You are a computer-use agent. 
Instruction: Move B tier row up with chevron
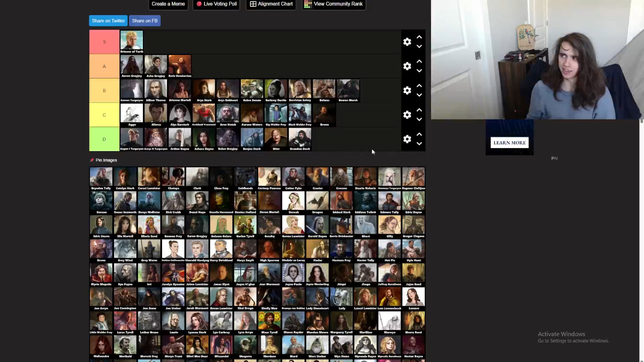coord(419,86)
